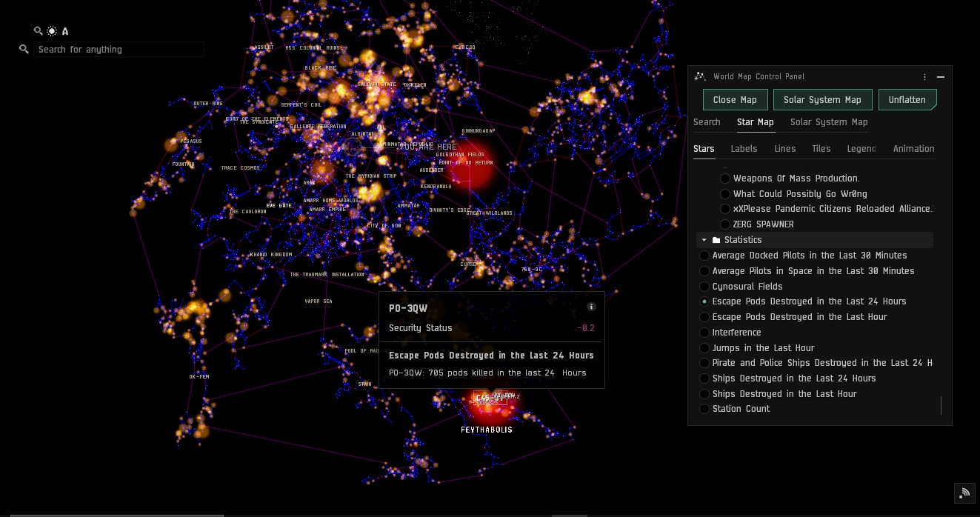The image size is (980, 517).
Task: Click the feed icon at bottom right
Action: click(964, 493)
